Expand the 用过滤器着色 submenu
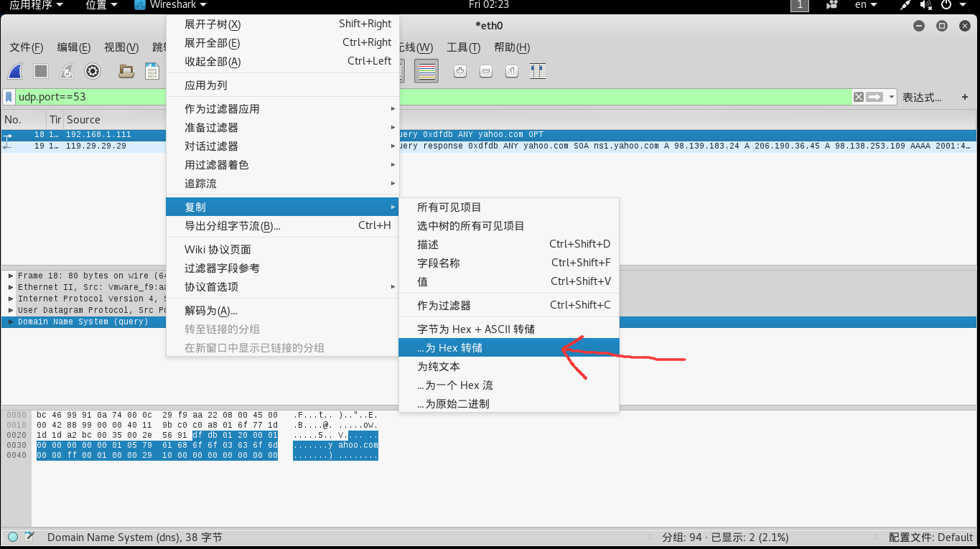This screenshot has width=980, height=549. pyautogui.click(x=283, y=165)
